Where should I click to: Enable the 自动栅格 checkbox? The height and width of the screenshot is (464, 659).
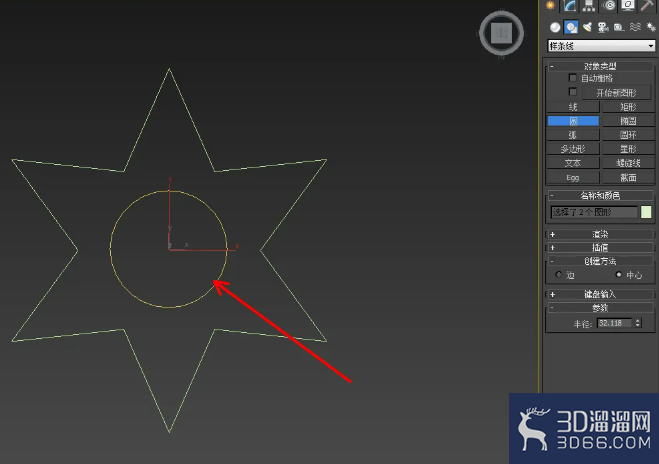click(x=572, y=78)
